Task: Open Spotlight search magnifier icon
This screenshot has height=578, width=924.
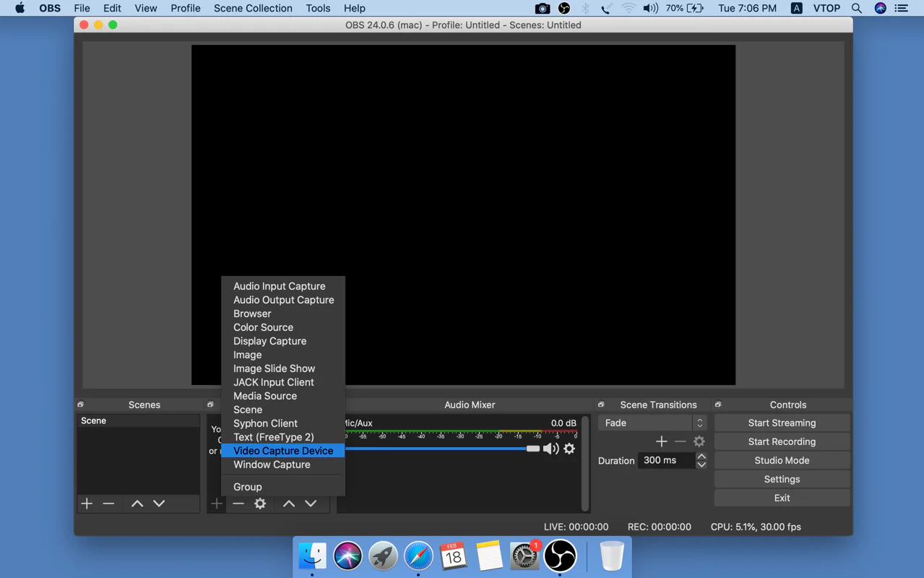Action: click(x=857, y=8)
